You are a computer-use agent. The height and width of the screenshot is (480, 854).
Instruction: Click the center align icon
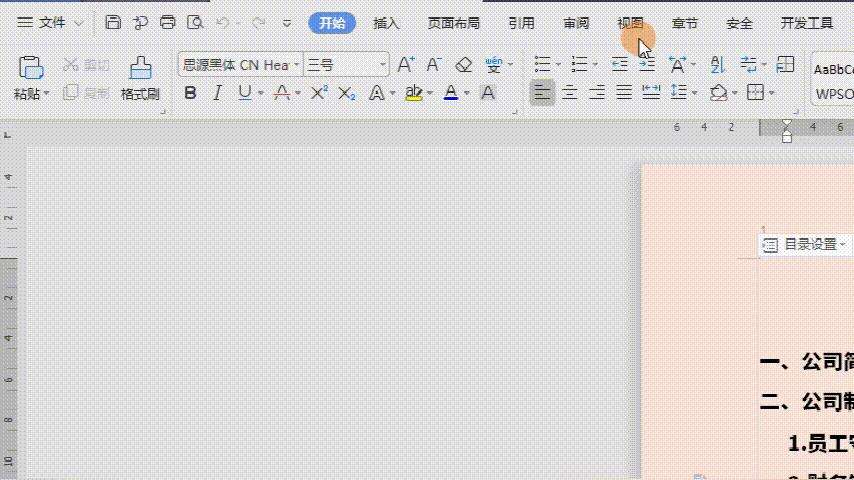(570, 93)
